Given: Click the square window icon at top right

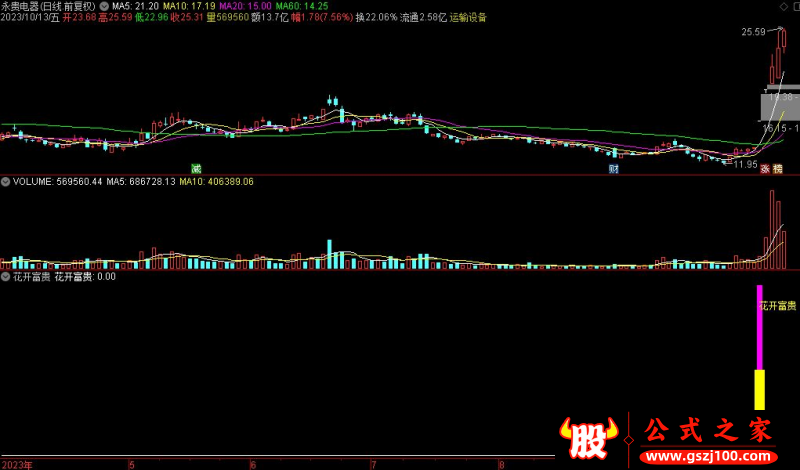Looking at the screenshot, I should coord(795,6).
